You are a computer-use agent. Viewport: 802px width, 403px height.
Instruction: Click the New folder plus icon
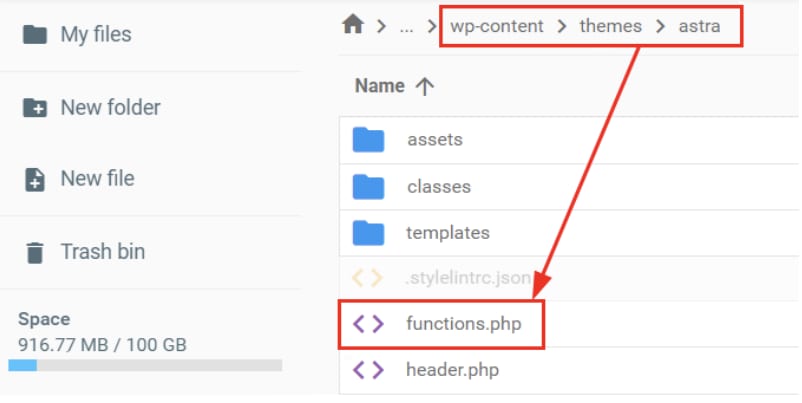[35, 108]
